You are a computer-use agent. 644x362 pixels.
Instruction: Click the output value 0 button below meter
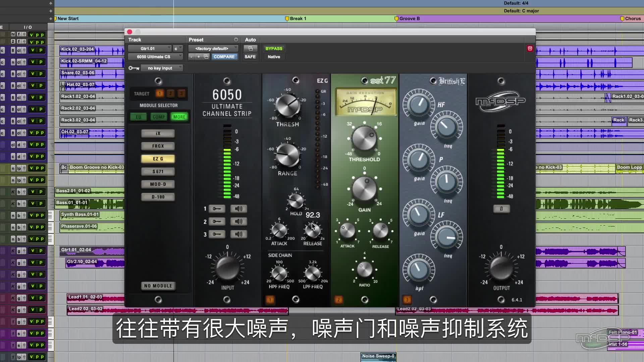point(501,209)
